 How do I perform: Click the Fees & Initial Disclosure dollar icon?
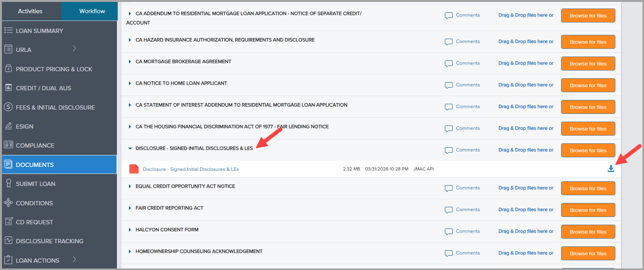(x=8, y=107)
